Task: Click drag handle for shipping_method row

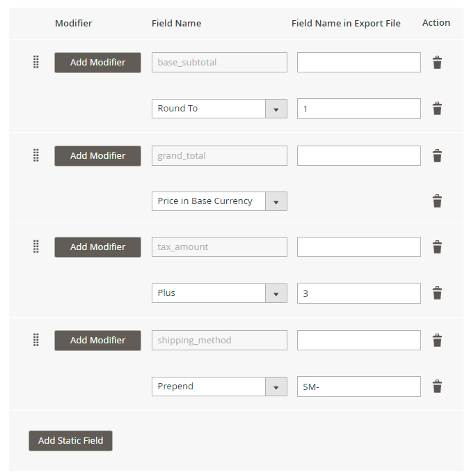Action: pos(36,340)
